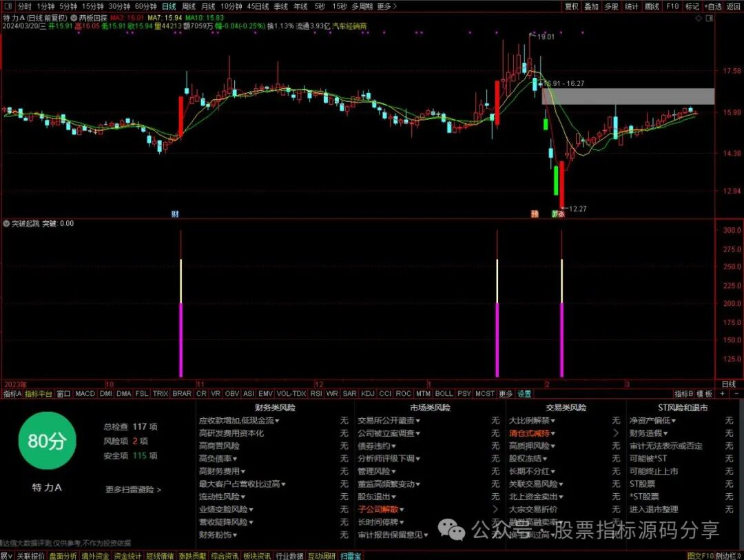Switch sub-chart indicator to BOLL

click(x=444, y=393)
